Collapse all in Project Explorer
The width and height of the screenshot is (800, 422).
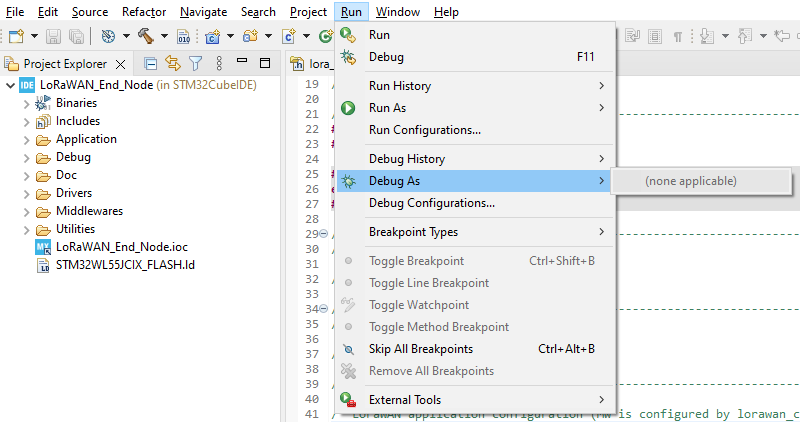150,63
